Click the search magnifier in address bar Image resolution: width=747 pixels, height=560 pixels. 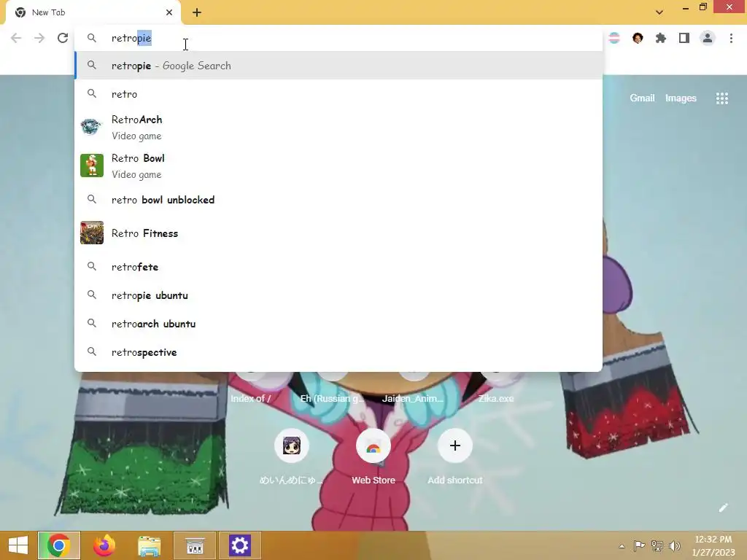click(91, 38)
